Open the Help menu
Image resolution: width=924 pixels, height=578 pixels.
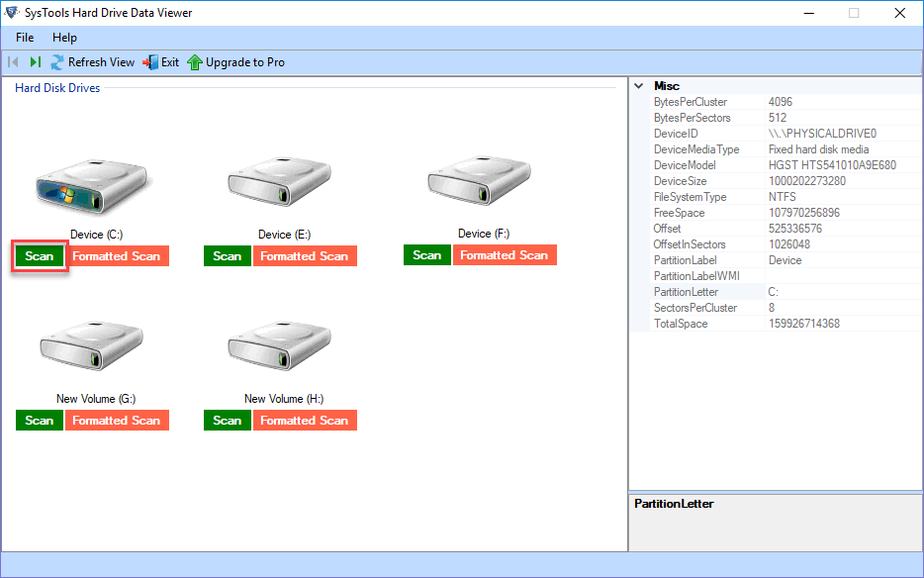[x=65, y=38]
